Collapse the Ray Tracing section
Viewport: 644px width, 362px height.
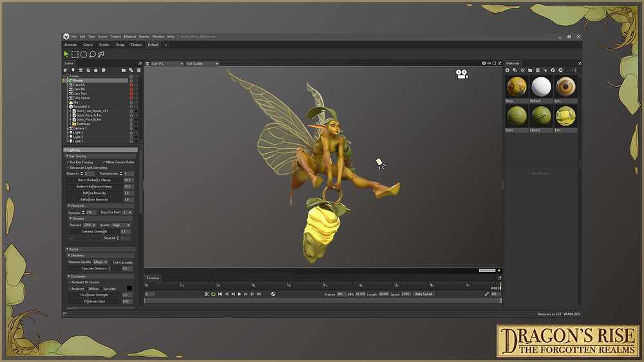(100, 156)
